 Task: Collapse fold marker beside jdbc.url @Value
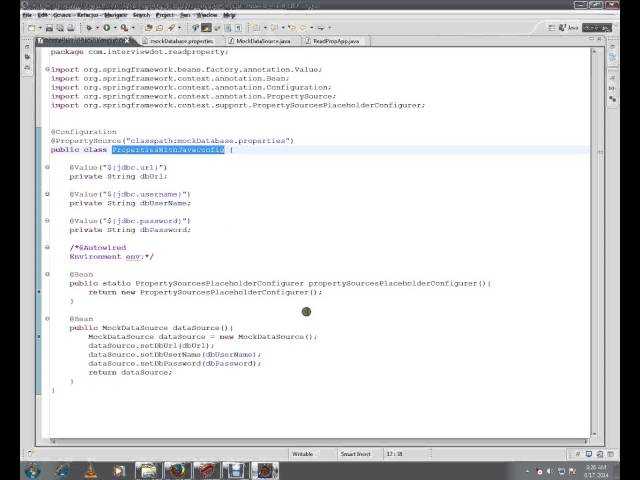pyautogui.click(x=47, y=167)
